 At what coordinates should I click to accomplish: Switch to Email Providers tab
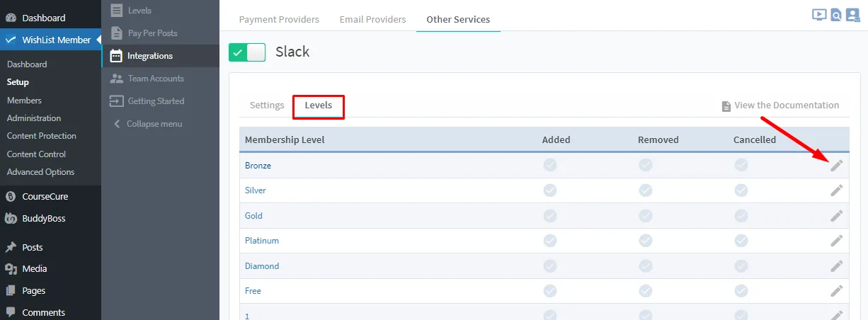(373, 19)
